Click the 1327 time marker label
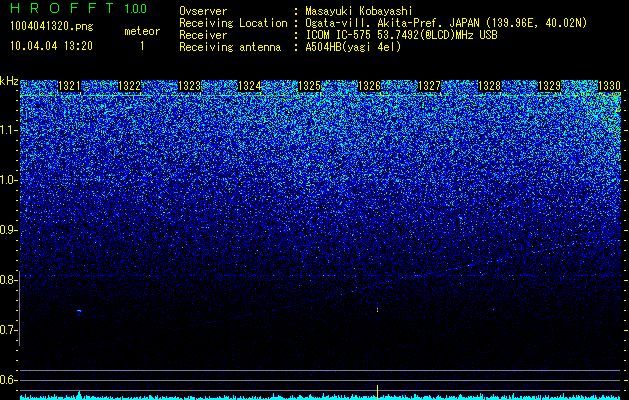The width and height of the screenshot is (629, 400). point(430,86)
